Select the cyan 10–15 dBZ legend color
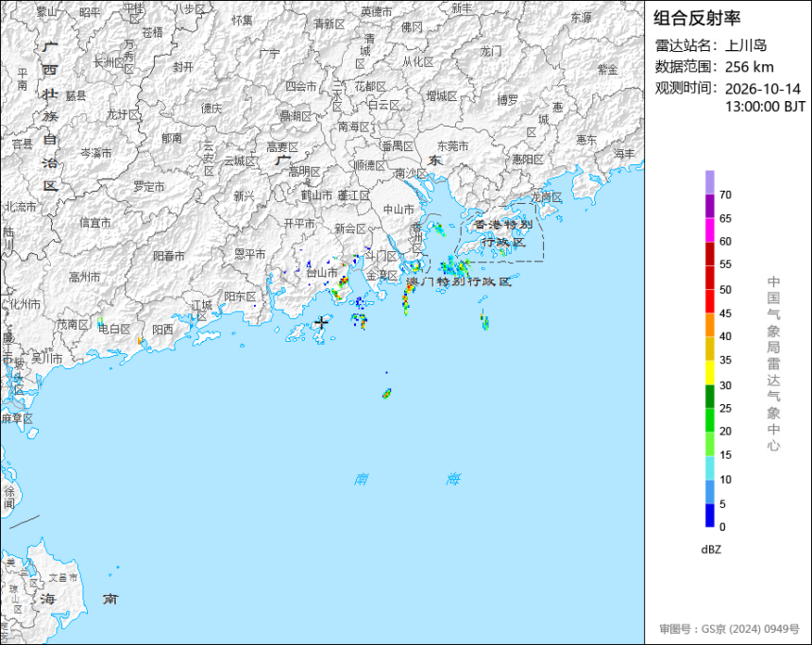Image resolution: width=812 pixels, height=645 pixels. pyautogui.click(x=709, y=467)
